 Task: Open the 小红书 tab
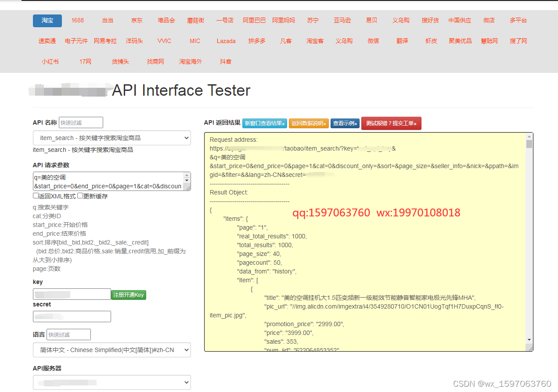point(50,62)
